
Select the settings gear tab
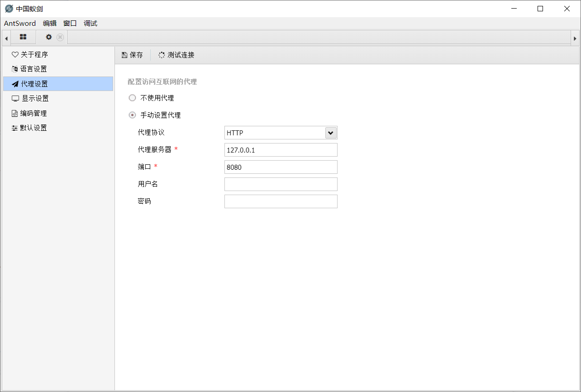click(49, 37)
